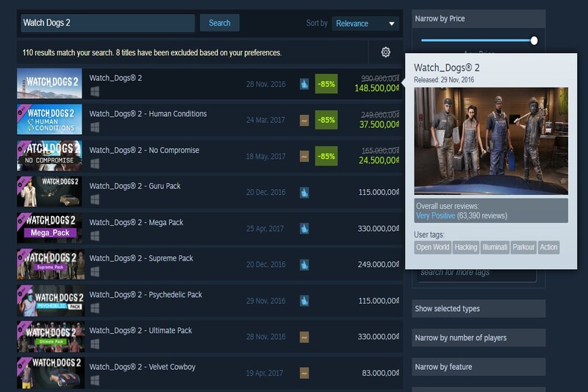Expand Narrow by number of players
The image size is (588, 392).
tap(478, 338)
